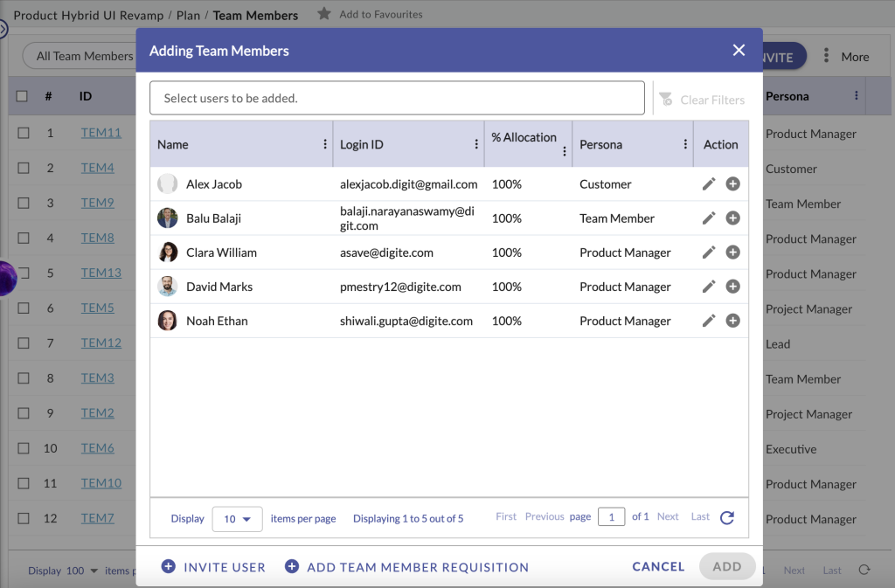Open the items per page dropdown showing 10
Screen dimensions: 895x588
[x=237, y=518]
